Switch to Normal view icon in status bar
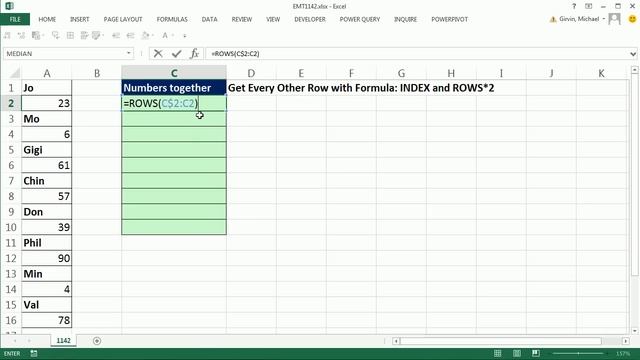 [x=498, y=353]
